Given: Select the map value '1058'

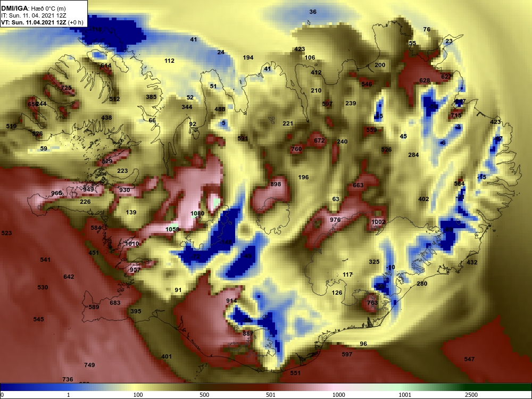Looking at the screenshot, I should tap(172, 229).
